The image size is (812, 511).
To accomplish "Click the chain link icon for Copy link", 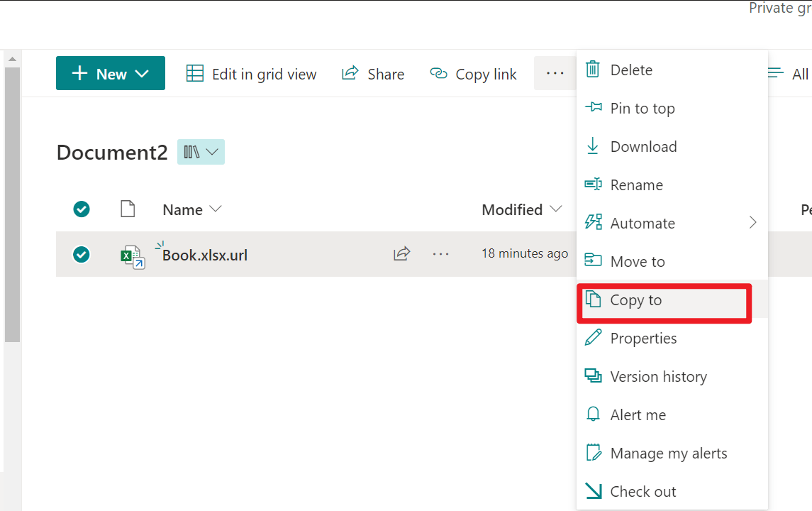I will point(439,74).
